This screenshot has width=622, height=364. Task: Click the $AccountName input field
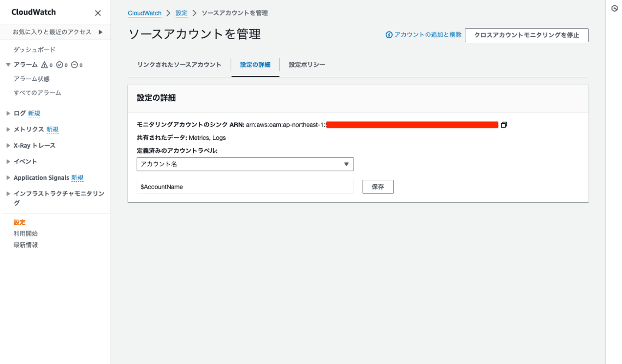(x=245, y=187)
